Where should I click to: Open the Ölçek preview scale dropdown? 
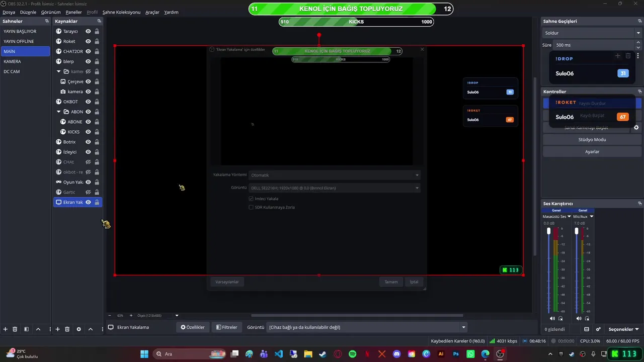(x=177, y=315)
